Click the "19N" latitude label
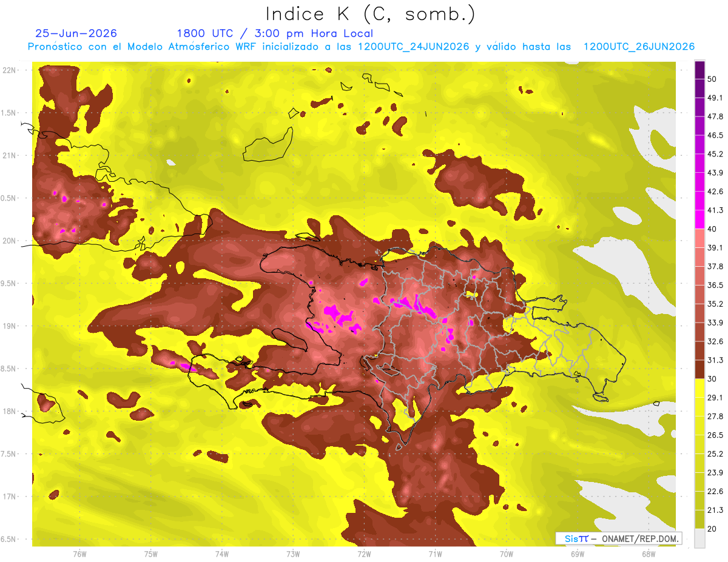This screenshot has height=562, width=728. (10, 326)
